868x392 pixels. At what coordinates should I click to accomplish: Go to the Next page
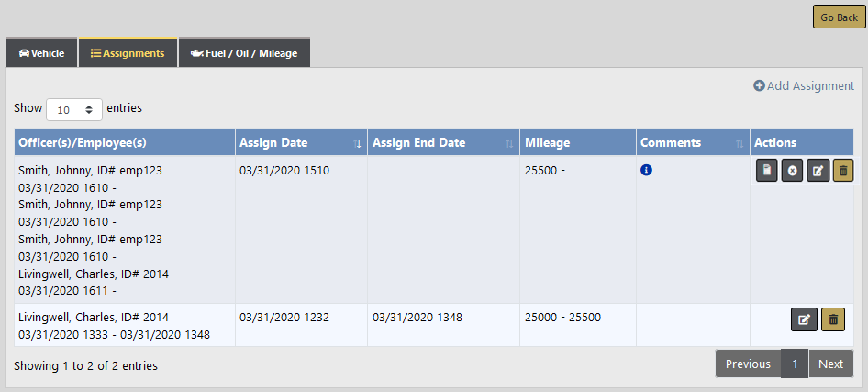coord(830,364)
